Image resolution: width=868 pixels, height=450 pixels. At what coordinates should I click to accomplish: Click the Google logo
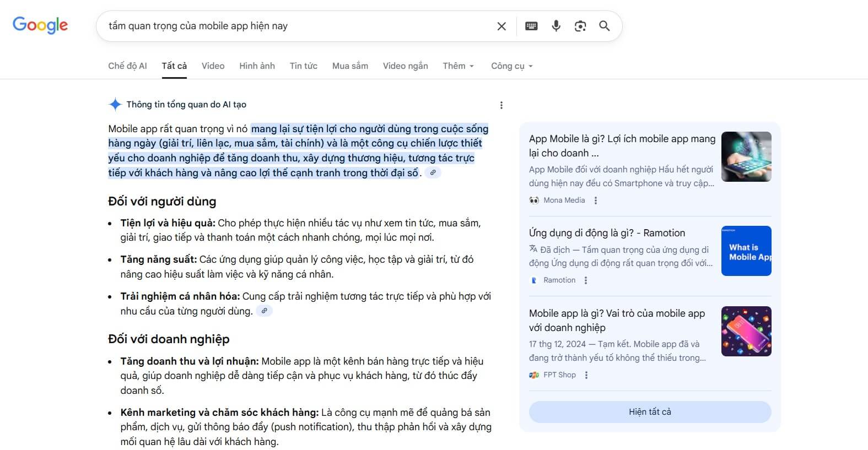(40, 25)
